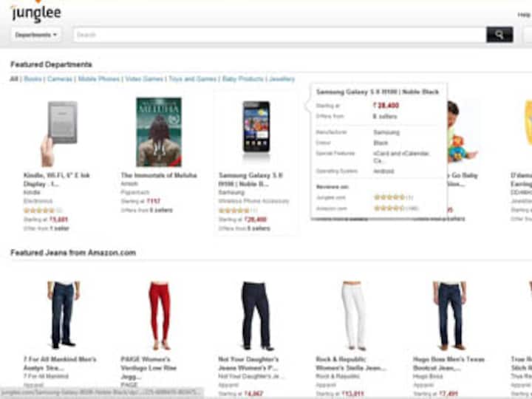Select the Books department filter

tap(33, 79)
